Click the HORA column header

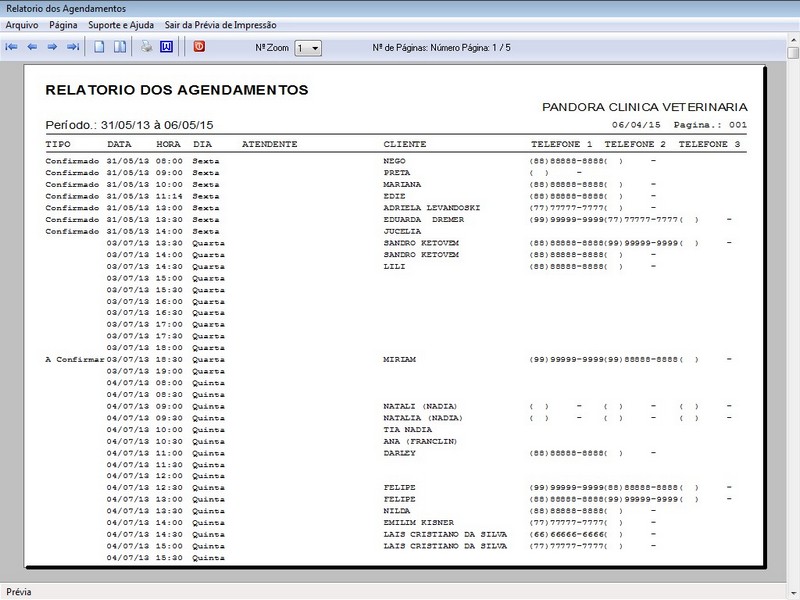tap(168, 144)
